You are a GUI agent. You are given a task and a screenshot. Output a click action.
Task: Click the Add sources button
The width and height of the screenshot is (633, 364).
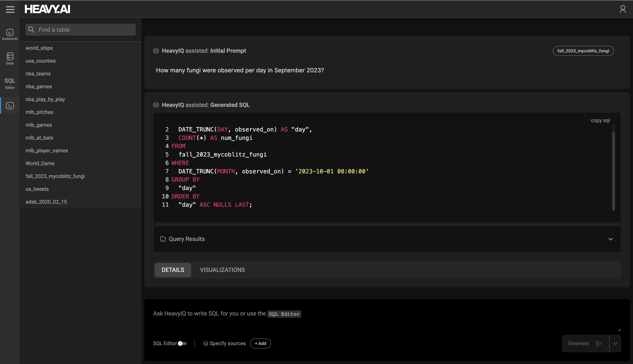click(x=260, y=343)
